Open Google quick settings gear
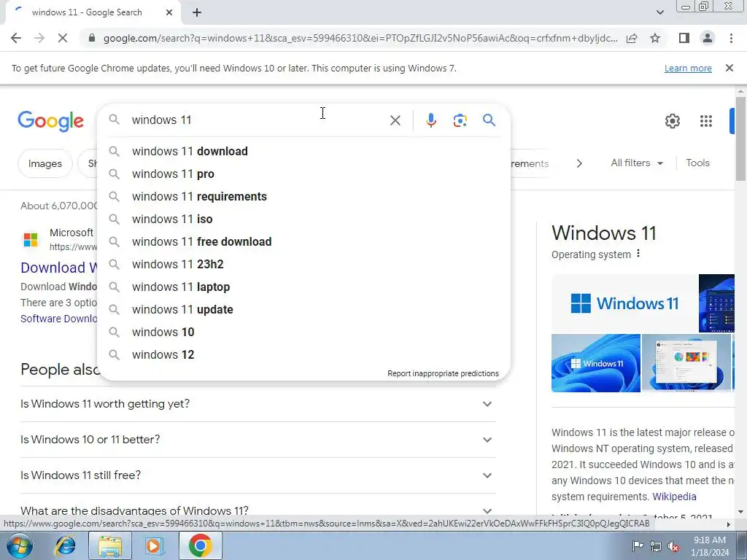Image resolution: width=747 pixels, height=560 pixels. [672, 121]
